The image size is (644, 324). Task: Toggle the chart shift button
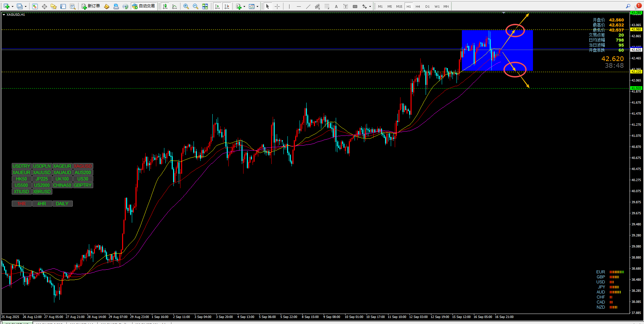click(227, 6)
